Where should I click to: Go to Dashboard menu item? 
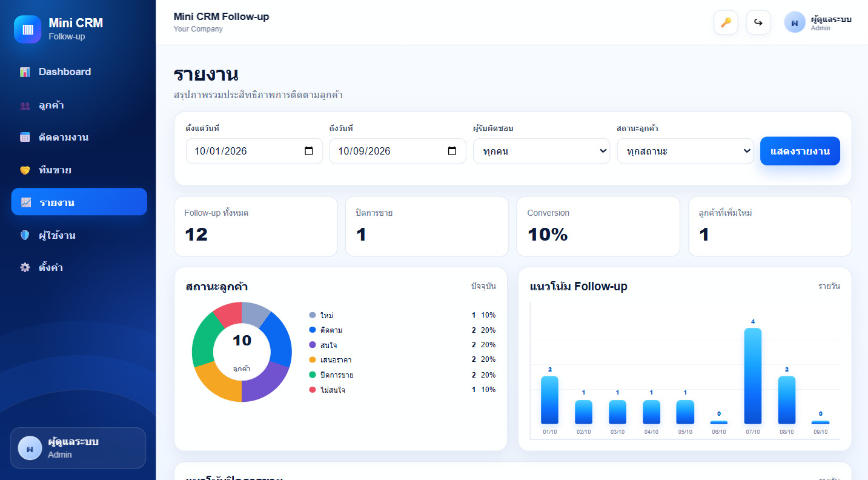click(x=79, y=72)
